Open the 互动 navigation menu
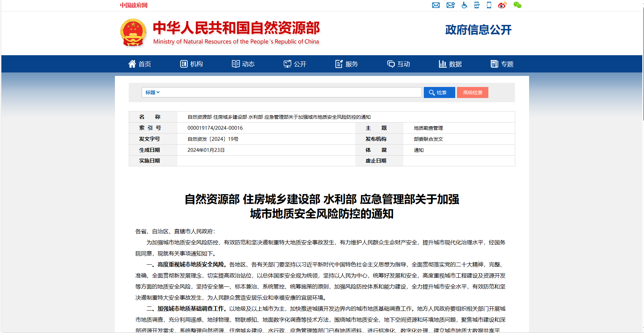 (x=399, y=63)
